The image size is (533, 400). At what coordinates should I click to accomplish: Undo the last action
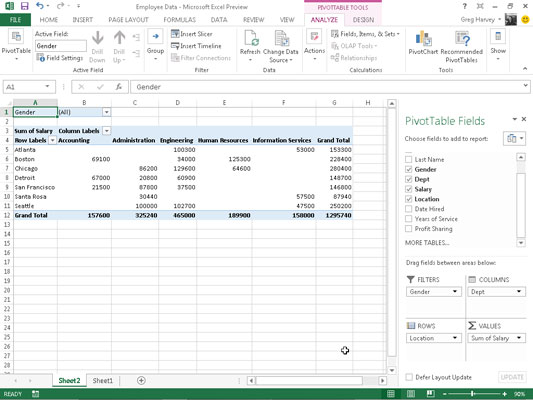point(40,6)
